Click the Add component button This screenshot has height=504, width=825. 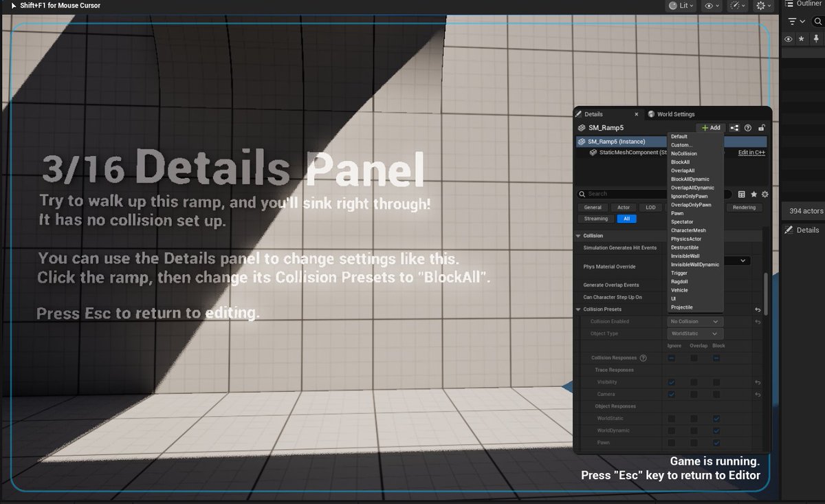point(711,128)
